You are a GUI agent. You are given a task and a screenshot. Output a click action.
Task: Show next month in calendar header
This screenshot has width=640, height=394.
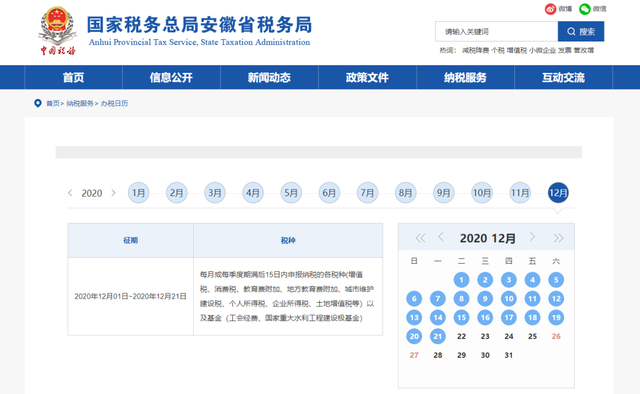(x=532, y=237)
